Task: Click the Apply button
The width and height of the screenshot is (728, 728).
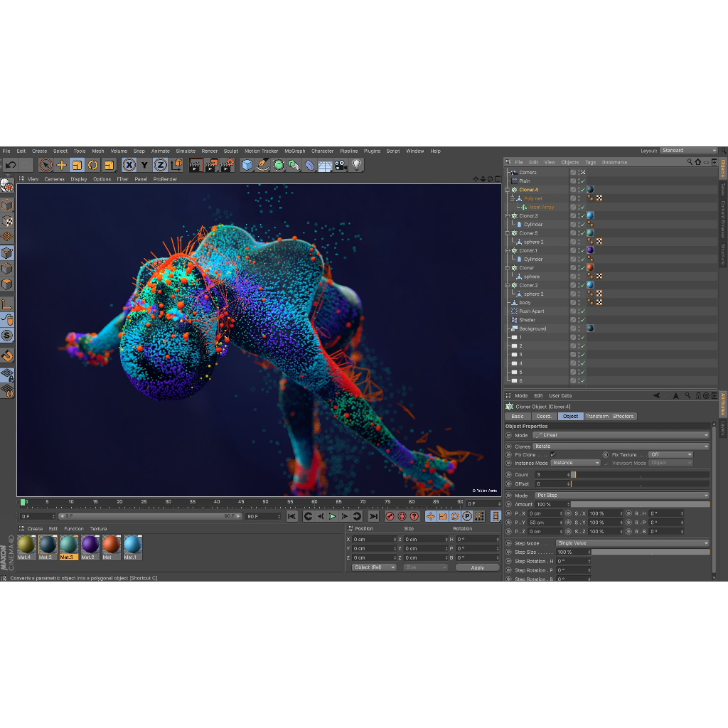Action: point(477,567)
